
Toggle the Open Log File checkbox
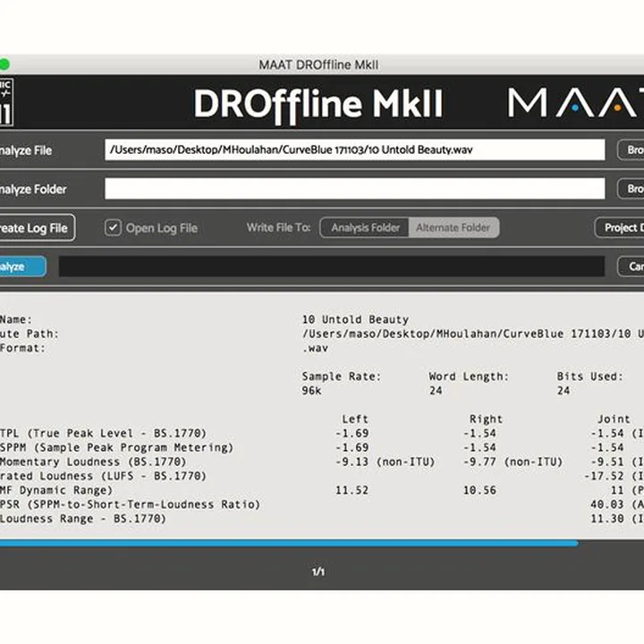click(x=113, y=227)
